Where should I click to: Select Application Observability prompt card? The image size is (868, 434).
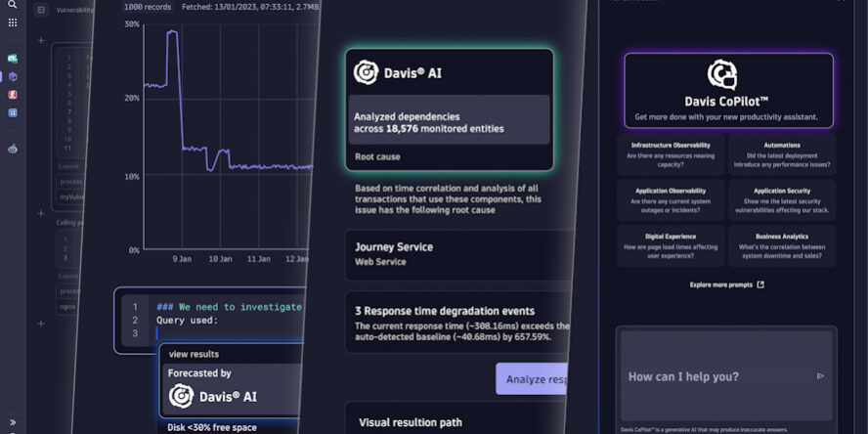coord(671,200)
